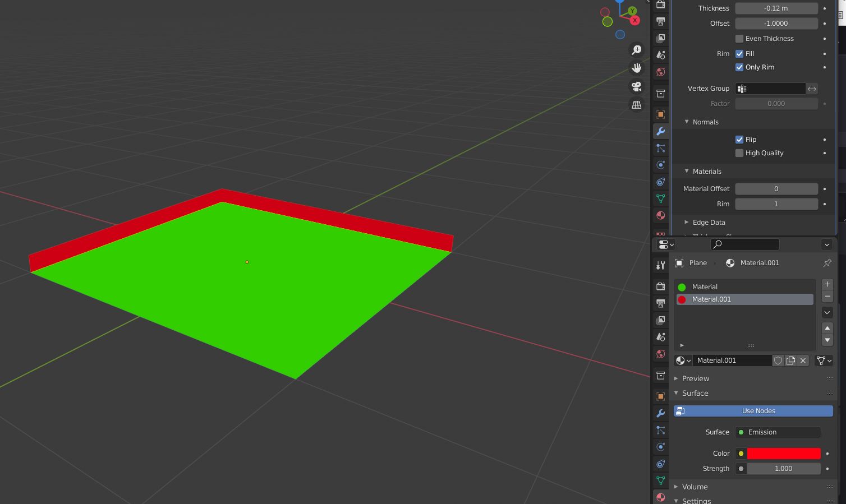Open Modifiers wrench tab in material editor sidebar
Image resolution: width=846 pixels, height=504 pixels.
pos(661,413)
